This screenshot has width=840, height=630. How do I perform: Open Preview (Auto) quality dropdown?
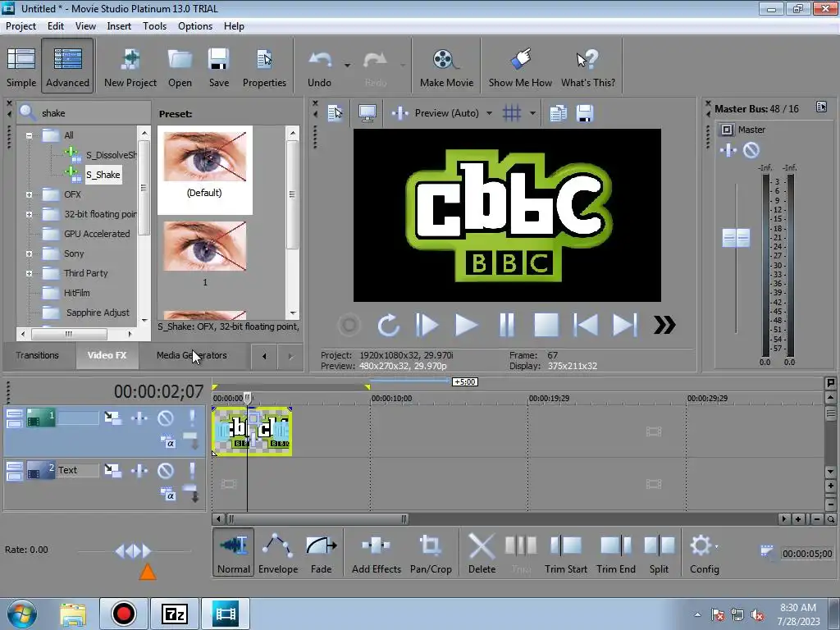pyautogui.click(x=489, y=113)
